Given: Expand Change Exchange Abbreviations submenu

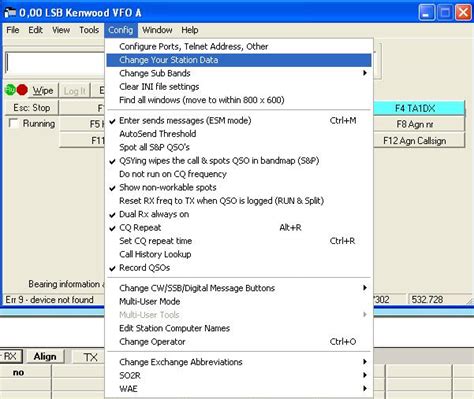Looking at the screenshot, I should coord(239,362).
